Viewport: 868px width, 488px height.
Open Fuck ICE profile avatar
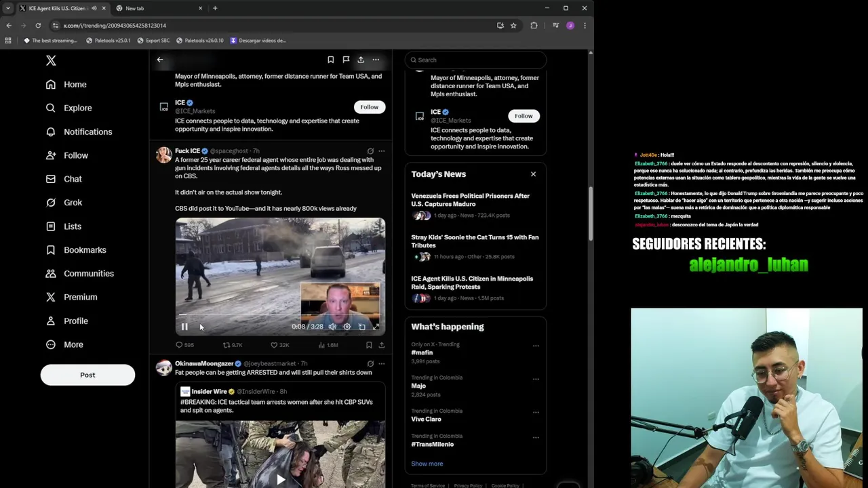point(163,155)
